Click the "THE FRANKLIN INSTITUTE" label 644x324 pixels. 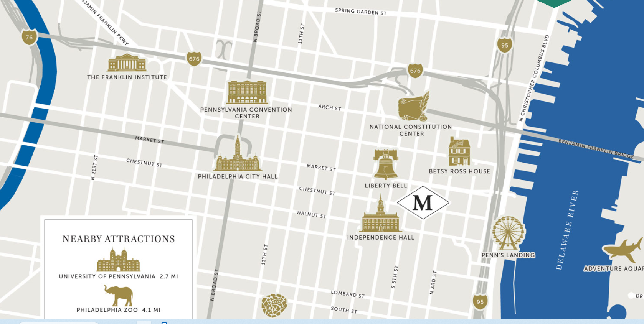click(x=127, y=77)
